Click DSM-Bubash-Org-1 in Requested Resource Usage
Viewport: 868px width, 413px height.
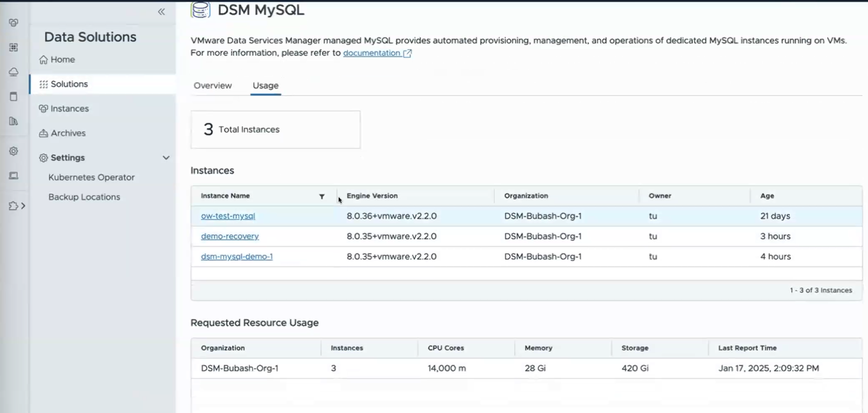click(x=240, y=368)
